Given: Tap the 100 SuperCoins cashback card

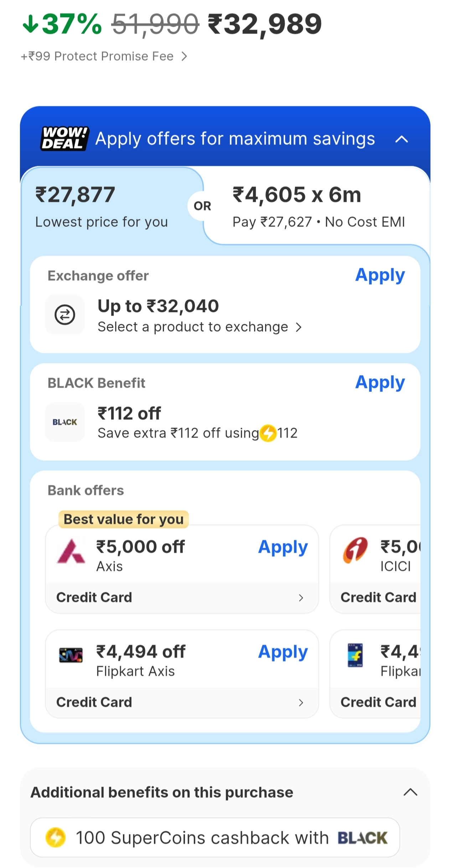Looking at the screenshot, I should coord(215,837).
